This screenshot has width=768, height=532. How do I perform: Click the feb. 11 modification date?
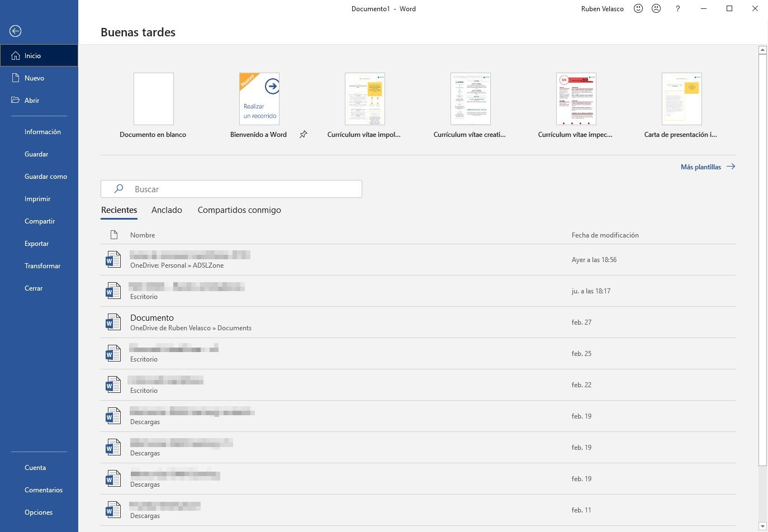point(581,510)
